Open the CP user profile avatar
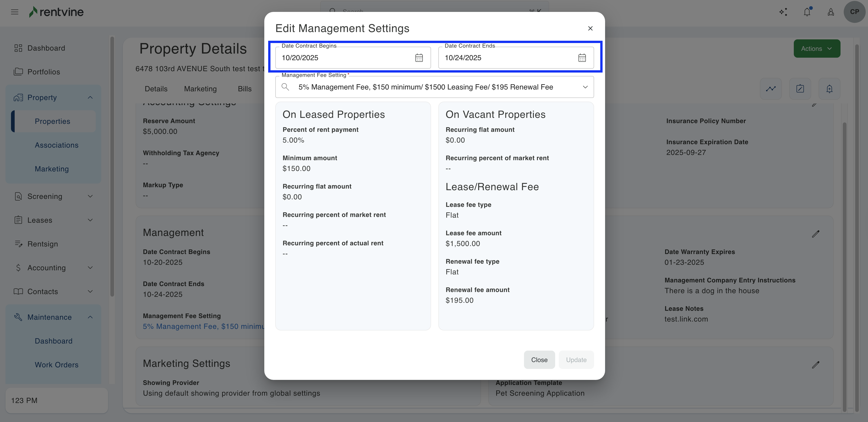The image size is (868, 422). pyautogui.click(x=854, y=12)
